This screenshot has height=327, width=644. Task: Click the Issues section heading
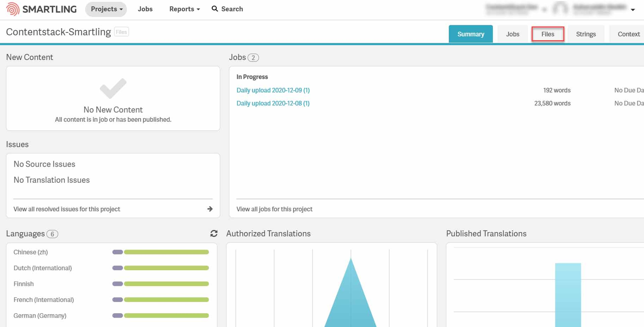(x=17, y=144)
